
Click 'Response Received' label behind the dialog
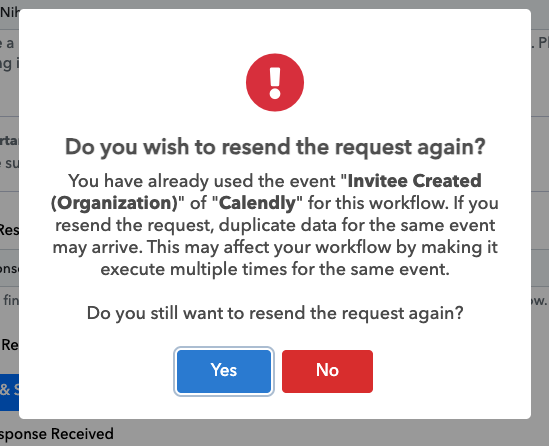pos(57,434)
